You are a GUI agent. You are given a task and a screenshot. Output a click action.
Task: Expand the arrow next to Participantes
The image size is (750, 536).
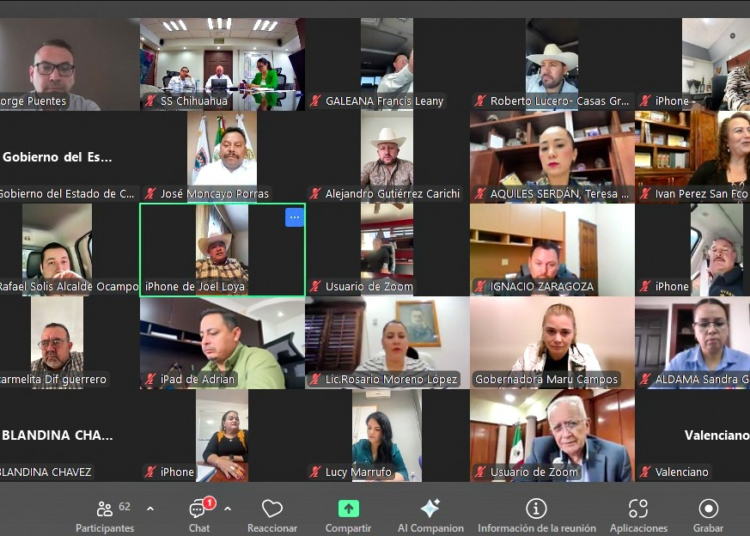point(150,509)
